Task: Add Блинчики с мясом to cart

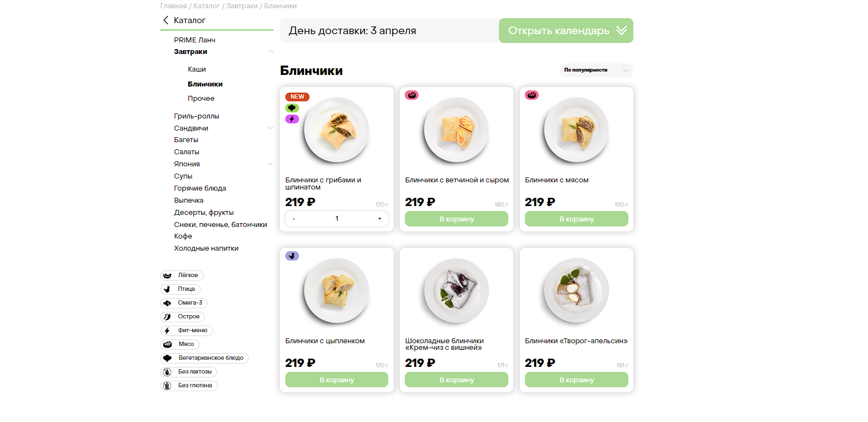Action: tap(576, 219)
